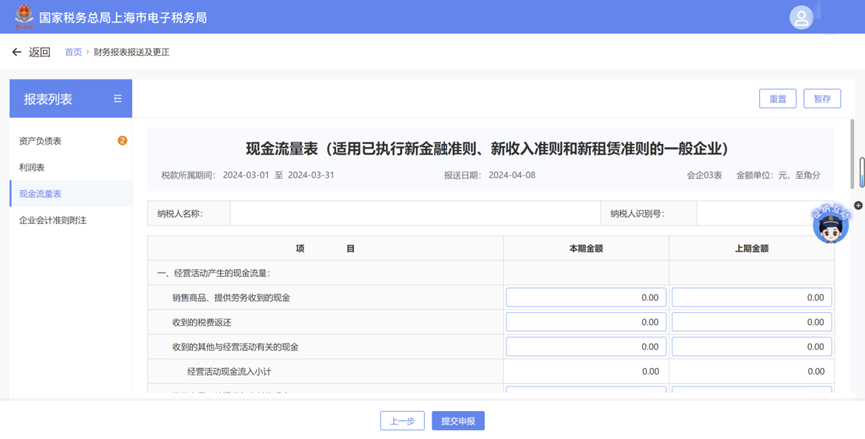Click 本期金额 field for 销售商品、提供劳务收到的现金

tap(586, 297)
